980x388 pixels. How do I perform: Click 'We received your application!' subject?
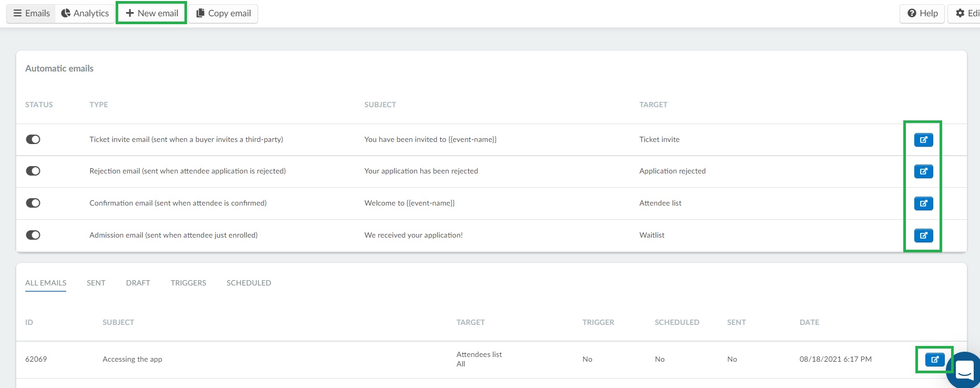(414, 235)
